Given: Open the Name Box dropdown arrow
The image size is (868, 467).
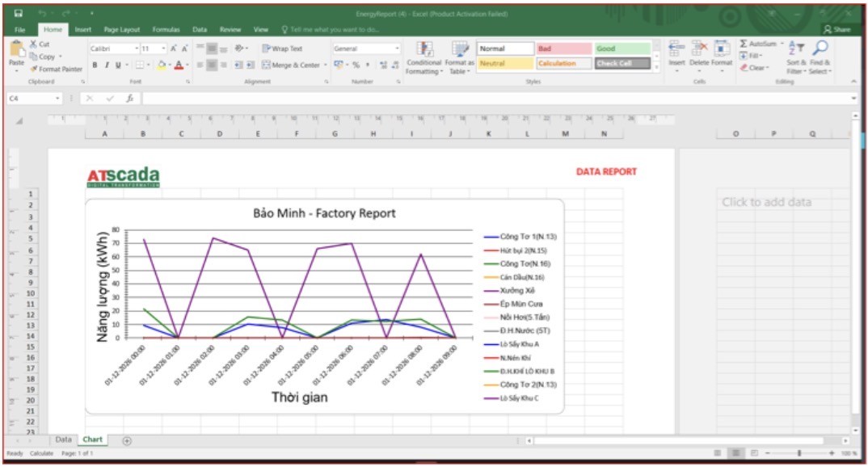Looking at the screenshot, I should click(x=58, y=99).
